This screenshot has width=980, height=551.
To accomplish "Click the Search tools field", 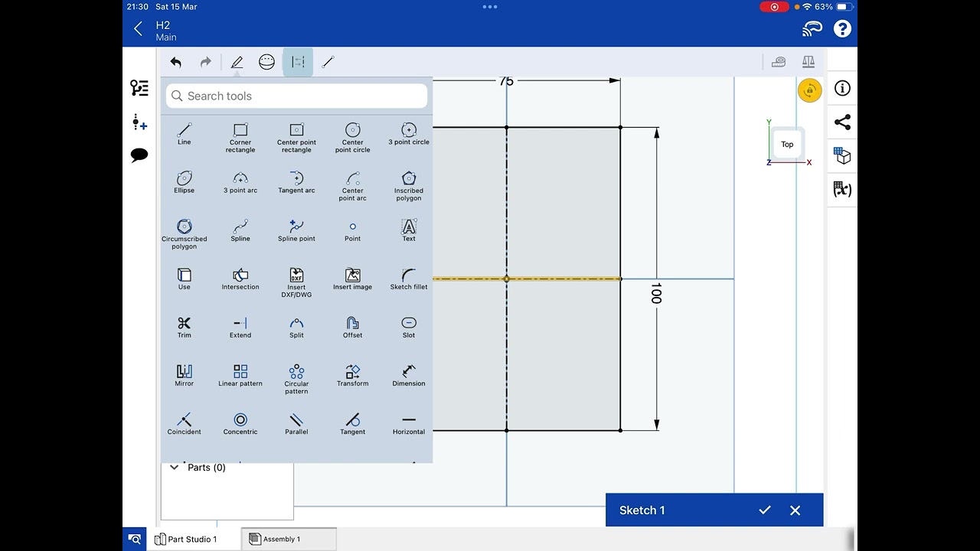I will (296, 96).
